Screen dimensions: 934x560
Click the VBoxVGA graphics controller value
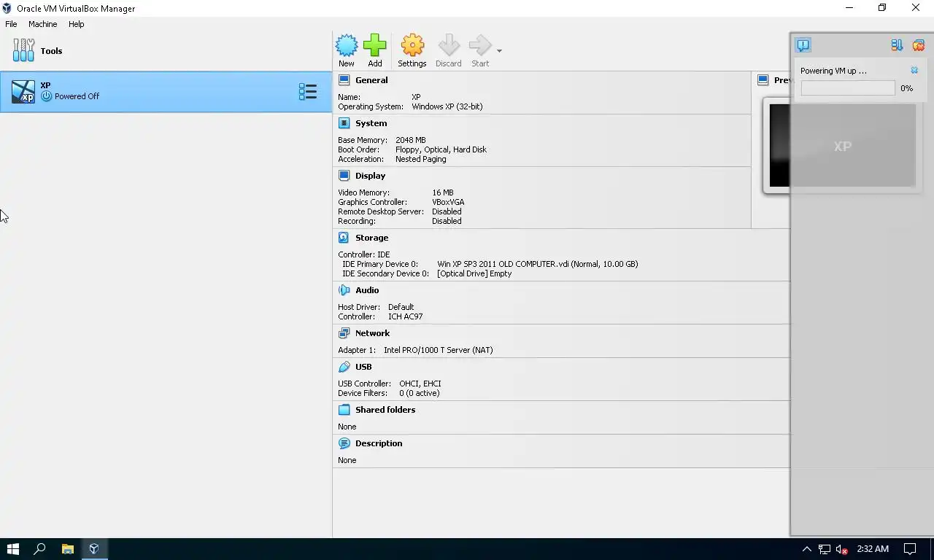coord(448,202)
